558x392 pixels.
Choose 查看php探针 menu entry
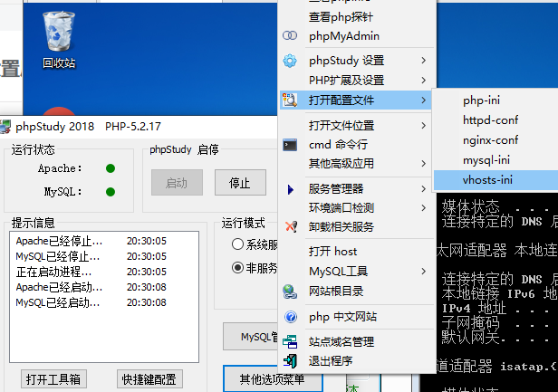[x=357, y=16]
